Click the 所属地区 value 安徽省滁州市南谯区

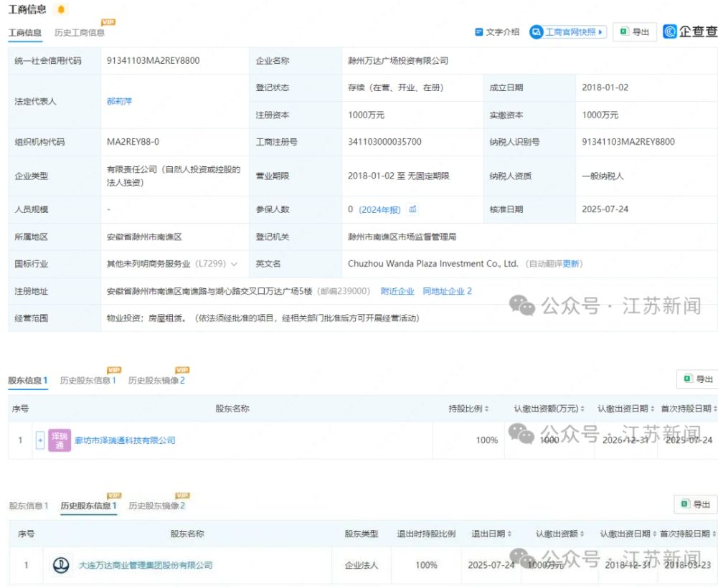(x=144, y=237)
